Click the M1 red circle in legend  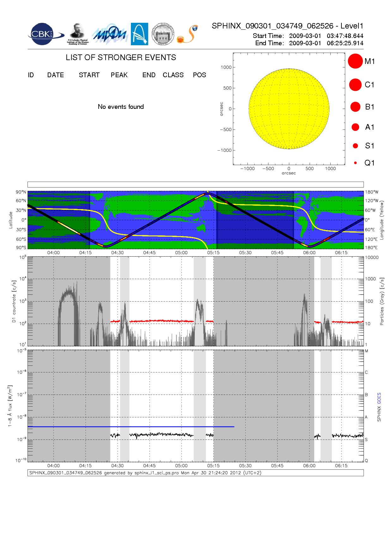pyautogui.click(x=355, y=61)
